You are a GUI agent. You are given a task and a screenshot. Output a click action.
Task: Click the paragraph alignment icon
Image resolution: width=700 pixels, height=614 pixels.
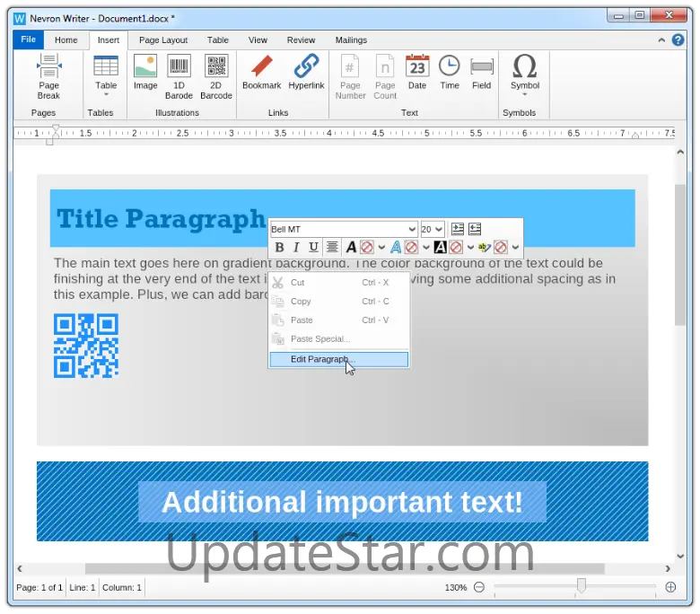pos(332,247)
